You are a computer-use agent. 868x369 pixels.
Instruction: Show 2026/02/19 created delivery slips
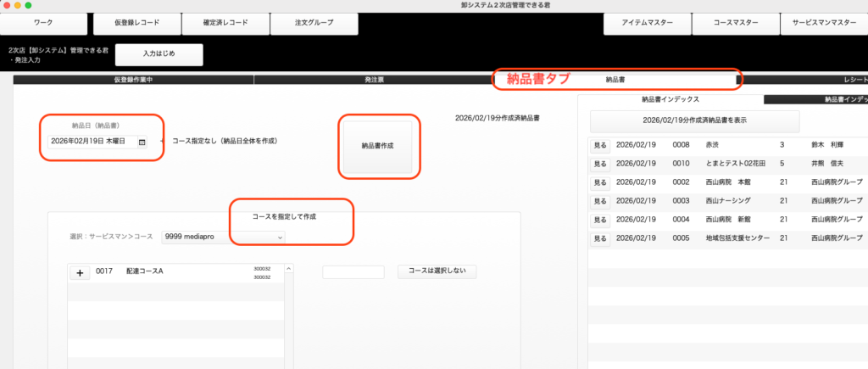pyautogui.click(x=694, y=120)
